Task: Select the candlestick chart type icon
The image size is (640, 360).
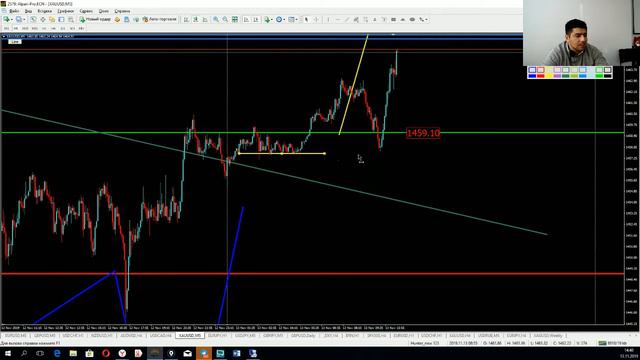Action: click(x=196, y=19)
